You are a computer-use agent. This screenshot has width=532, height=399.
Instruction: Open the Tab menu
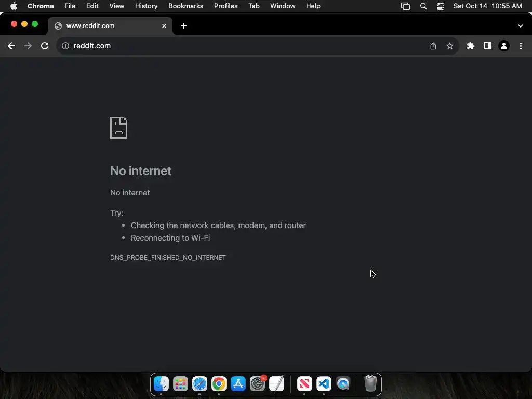click(x=254, y=6)
